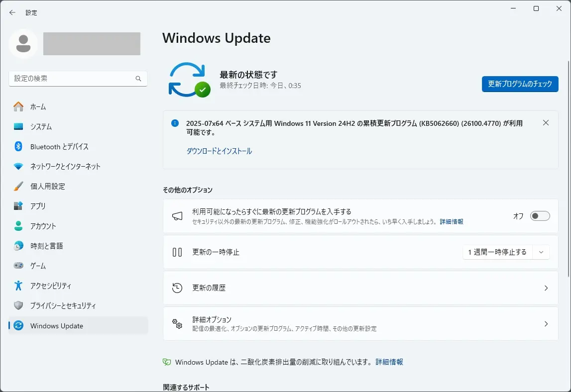Open 詳細情報 link about carbon emissions
This screenshot has height=392, width=571.
pyautogui.click(x=389, y=362)
